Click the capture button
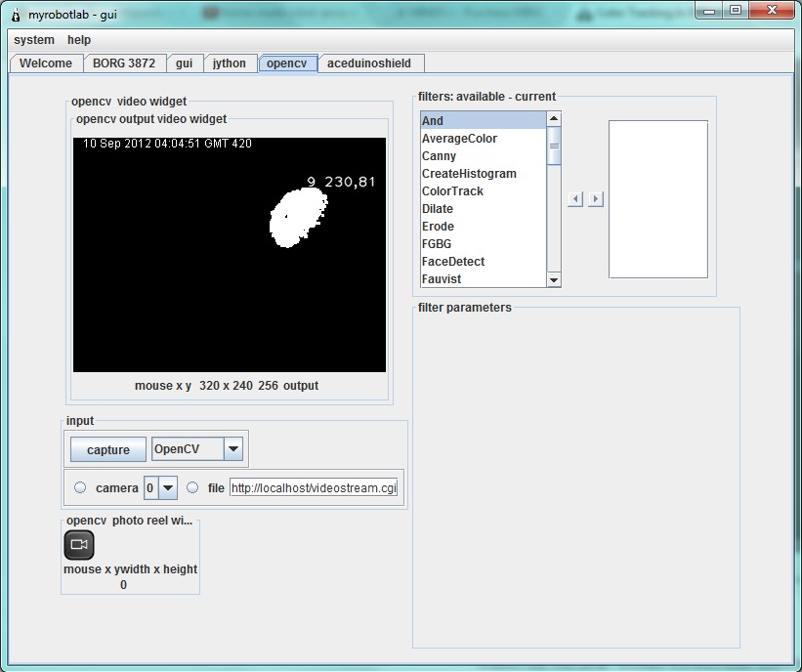 (107, 449)
